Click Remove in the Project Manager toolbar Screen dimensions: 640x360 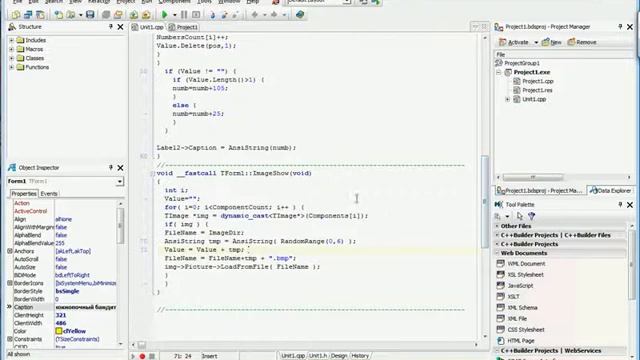point(582,42)
